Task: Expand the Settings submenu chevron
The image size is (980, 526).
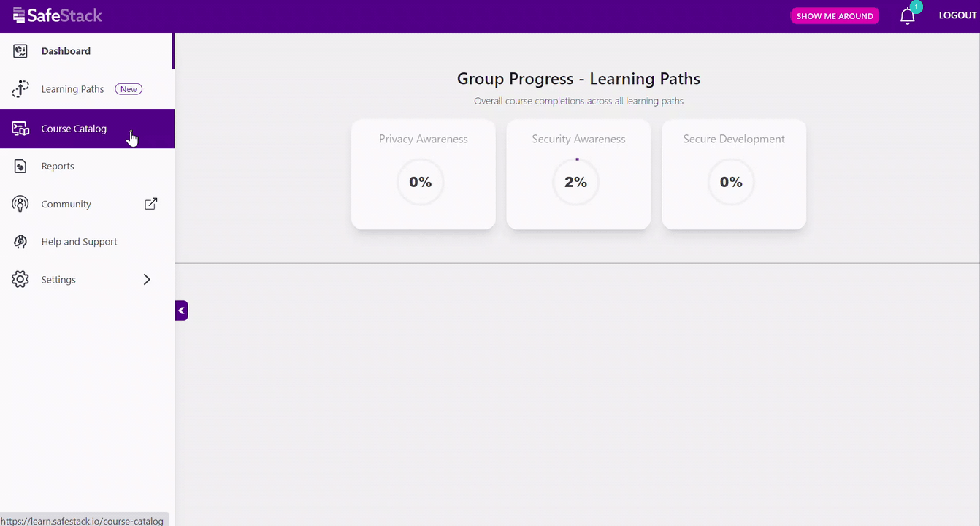Action: pos(147,280)
